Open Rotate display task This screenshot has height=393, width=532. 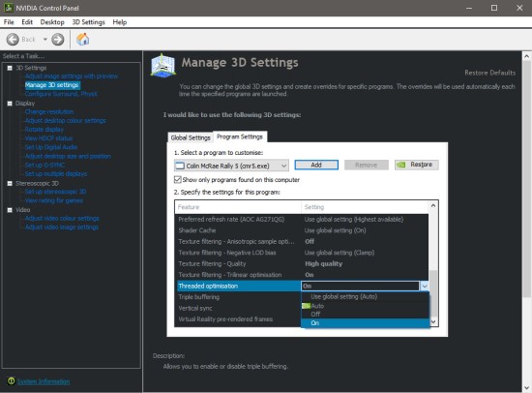(44, 130)
